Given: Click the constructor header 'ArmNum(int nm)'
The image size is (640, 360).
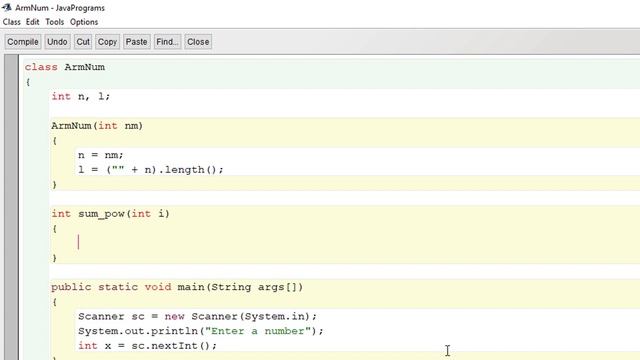Looking at the screenshot, I should click(x=97, y=126).
